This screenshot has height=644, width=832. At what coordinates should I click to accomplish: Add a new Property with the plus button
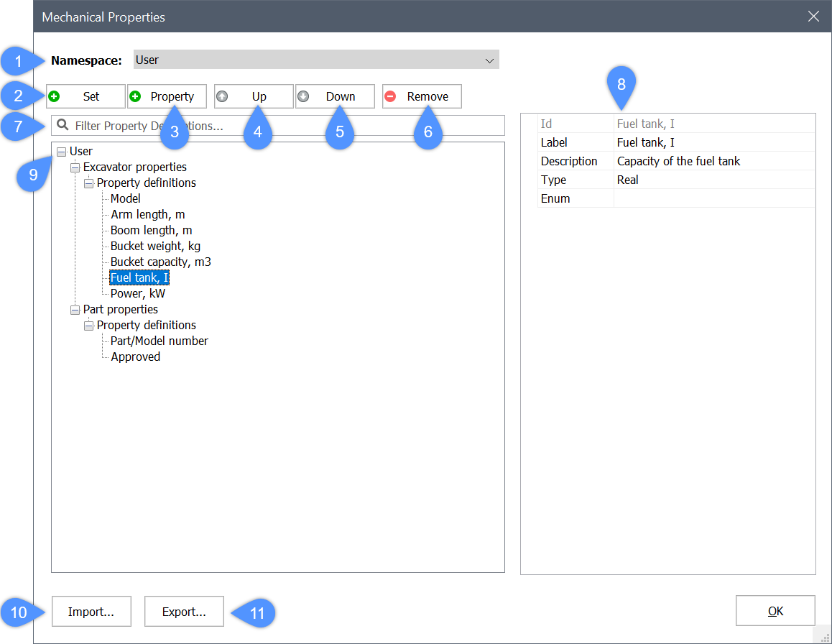pyautogui.click(x=167, y=96)
